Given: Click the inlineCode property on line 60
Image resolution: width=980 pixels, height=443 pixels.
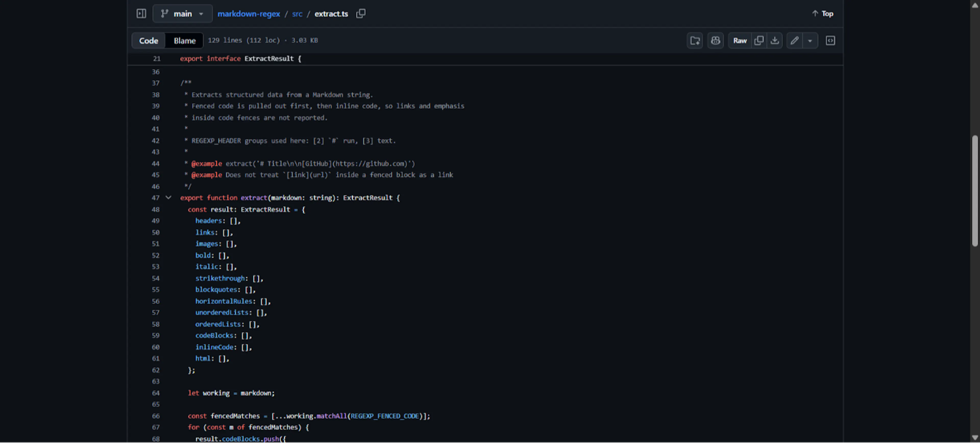Looking at the screenshot, I should pos(214,347).
